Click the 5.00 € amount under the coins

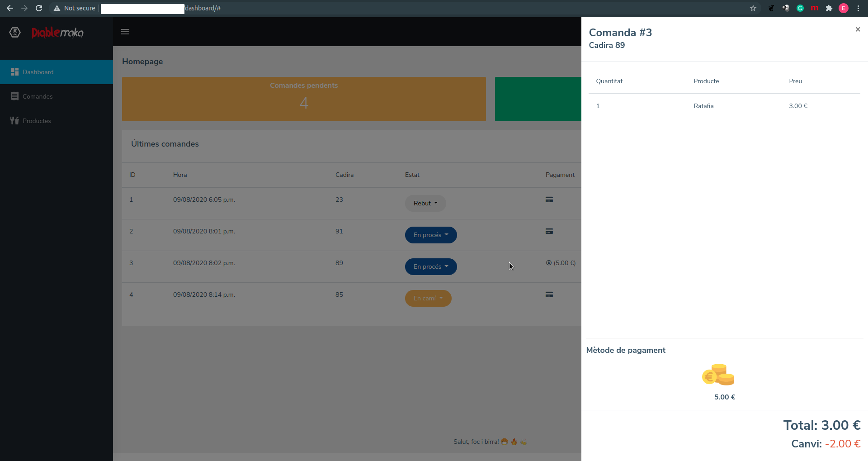tap(725, 397)
